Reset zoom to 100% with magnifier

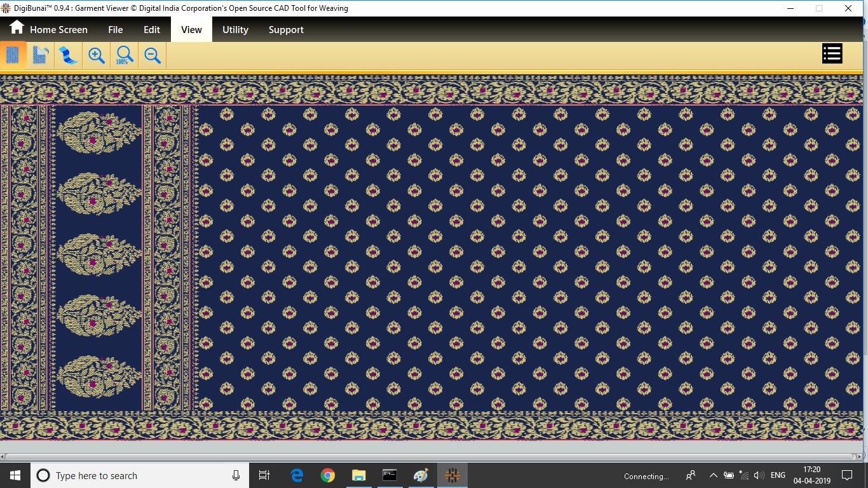pos(124,55)
